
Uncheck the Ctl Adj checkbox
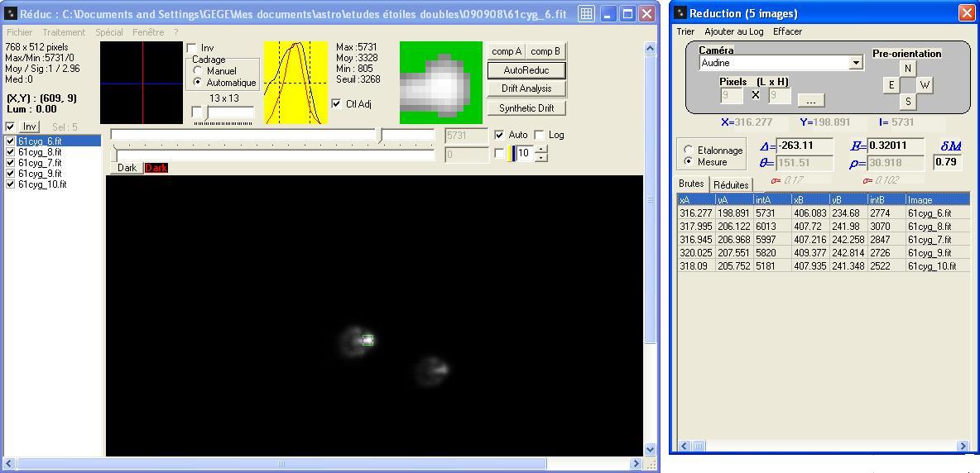pos(336,104)
